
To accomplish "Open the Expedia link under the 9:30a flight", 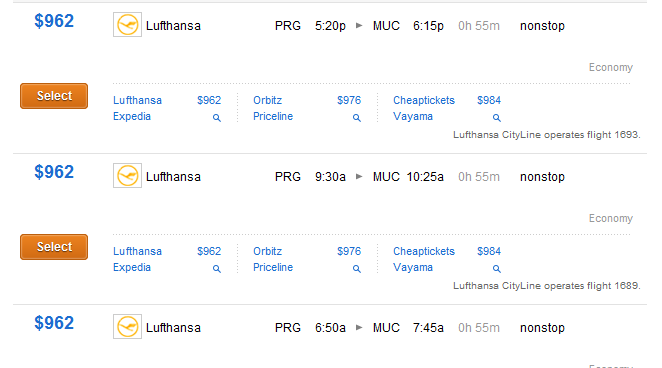I will coord(132,268).
